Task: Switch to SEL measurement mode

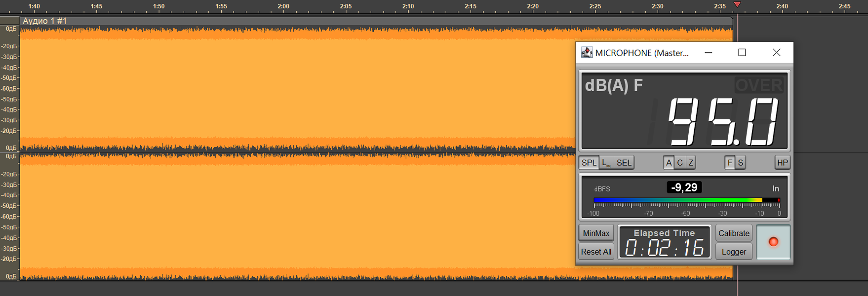Action: click(x=624, y=163)
